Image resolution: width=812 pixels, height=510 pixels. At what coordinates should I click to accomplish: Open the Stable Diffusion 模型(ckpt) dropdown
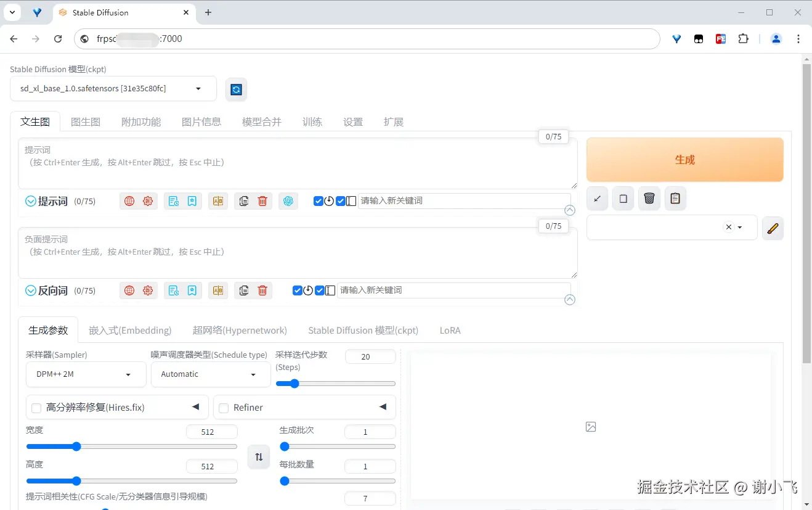tap(113, 89)
